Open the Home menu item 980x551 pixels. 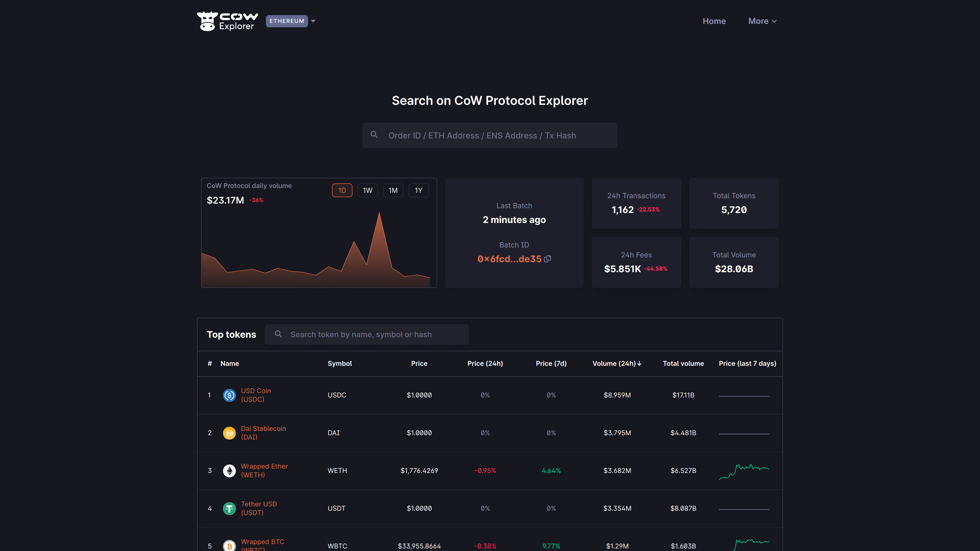pyautogui.click(x=714, y=21)
